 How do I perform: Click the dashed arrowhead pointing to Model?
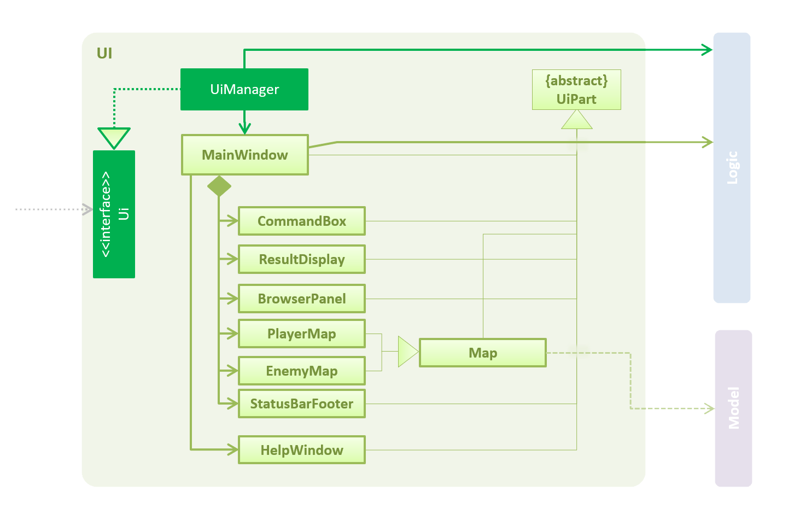click(710, 408)
